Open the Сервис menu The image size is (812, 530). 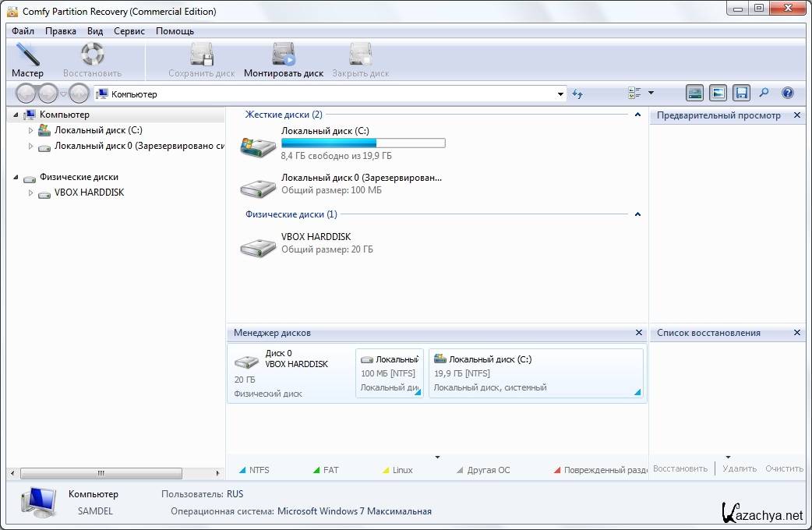129,31
